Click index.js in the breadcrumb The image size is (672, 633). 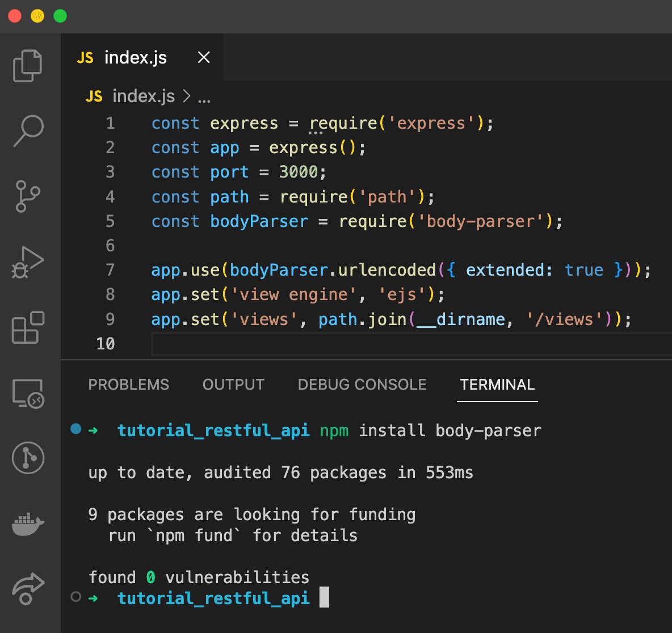pos(144,96)
